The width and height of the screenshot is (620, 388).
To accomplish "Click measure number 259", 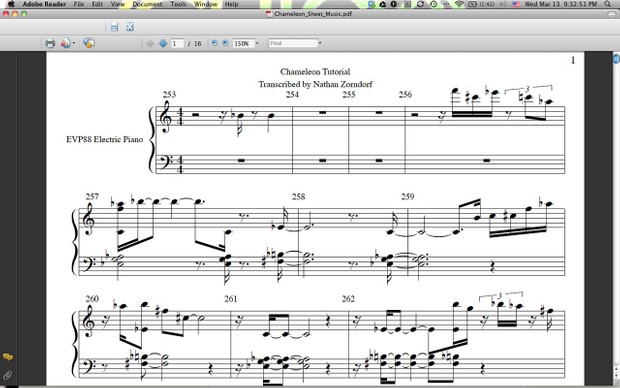I will click(408, 197).
